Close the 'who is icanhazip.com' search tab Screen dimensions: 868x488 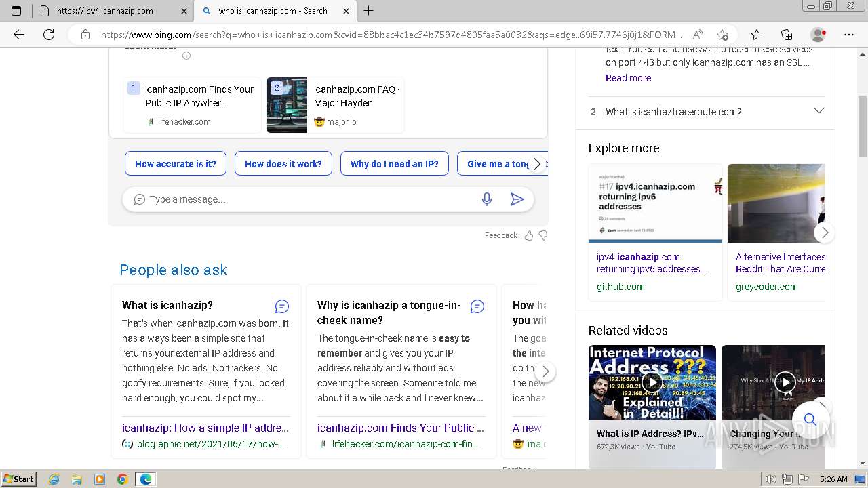[346, 11]
